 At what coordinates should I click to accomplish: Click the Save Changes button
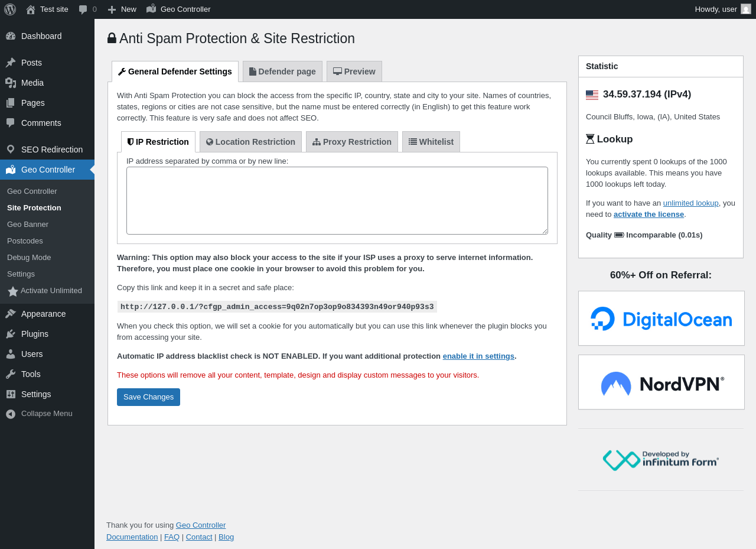(148, 397)
